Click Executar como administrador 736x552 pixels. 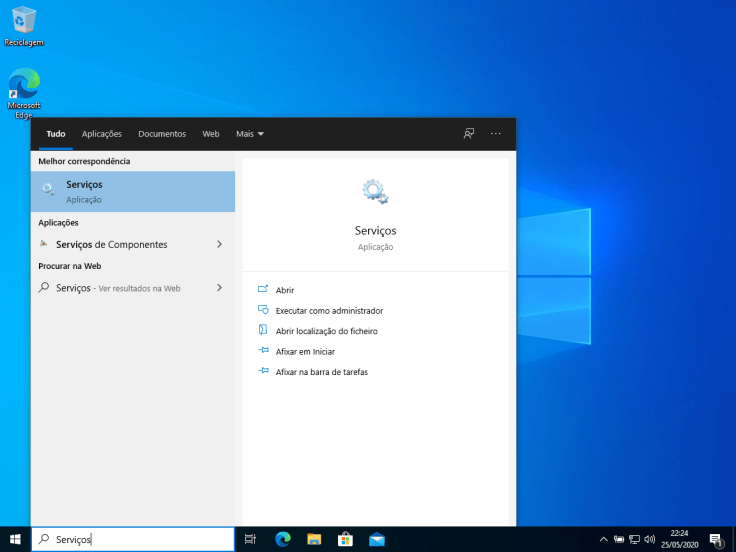(x=329, y=311)
